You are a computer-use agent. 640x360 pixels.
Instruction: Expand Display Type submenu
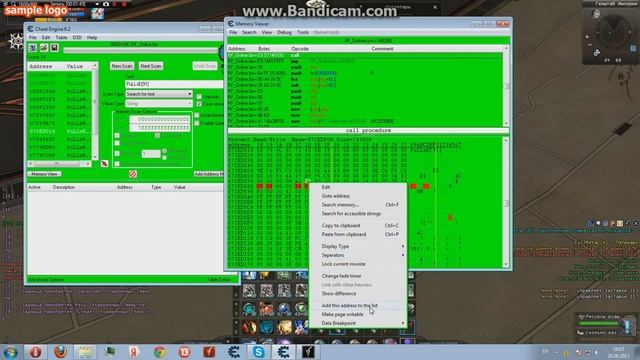[x=358, y=247]
